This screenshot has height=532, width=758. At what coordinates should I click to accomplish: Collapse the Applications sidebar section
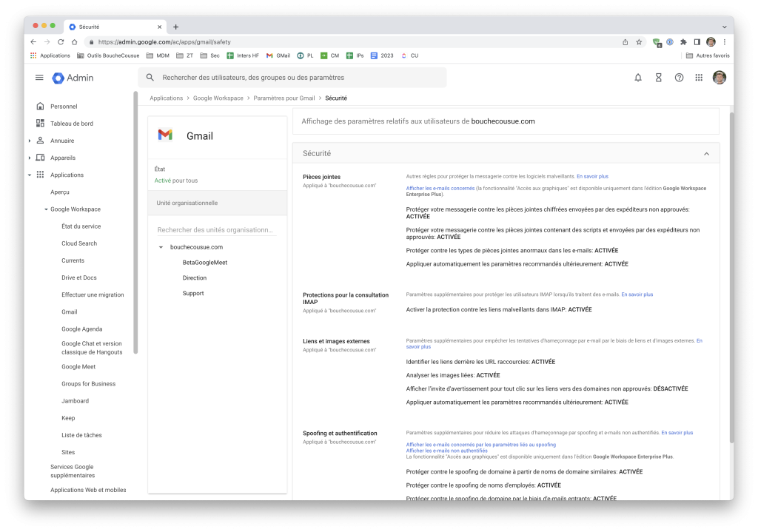[x=30, y=175]
